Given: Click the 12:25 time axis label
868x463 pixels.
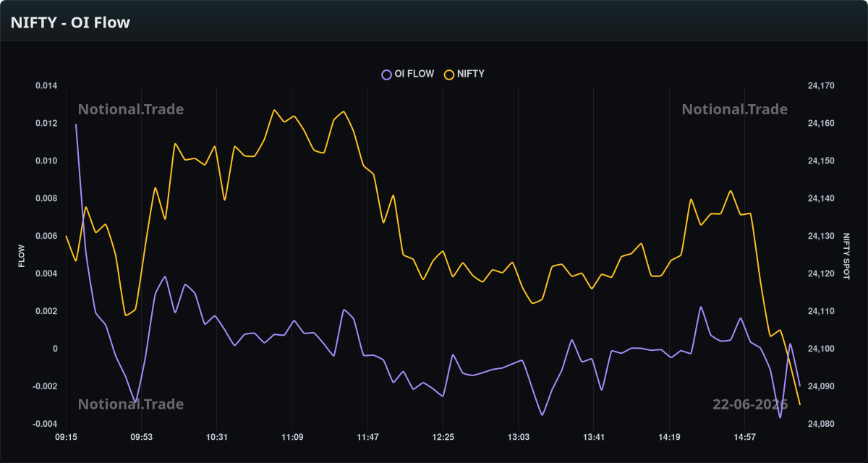Looking at the screenshot, I should point(443,437).
